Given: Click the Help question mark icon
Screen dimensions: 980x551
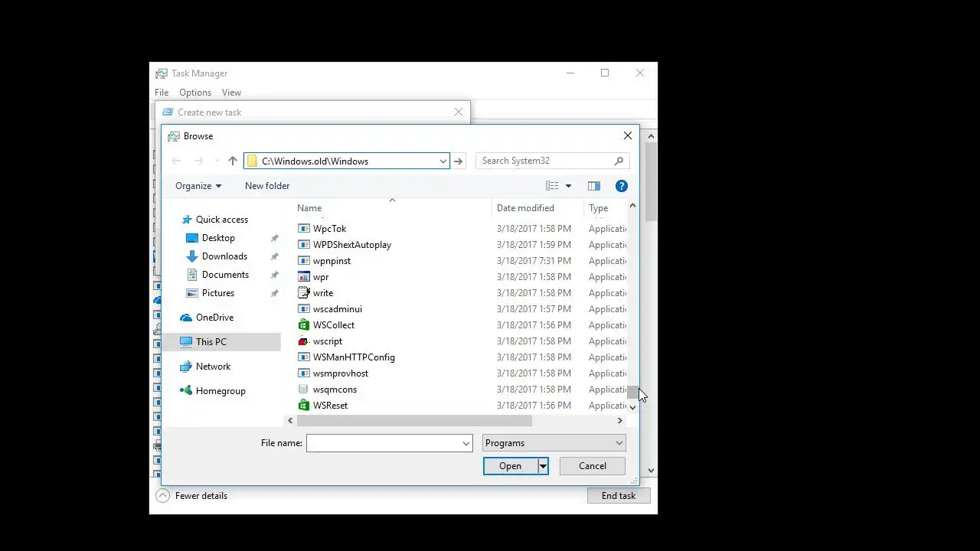Looking at the screenshot, I should (622, 186).
